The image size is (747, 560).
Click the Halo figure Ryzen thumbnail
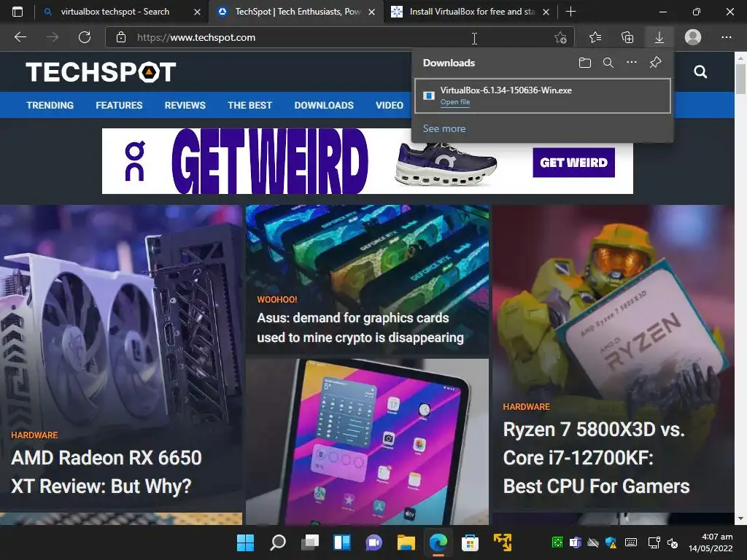(x=613, y=305)
